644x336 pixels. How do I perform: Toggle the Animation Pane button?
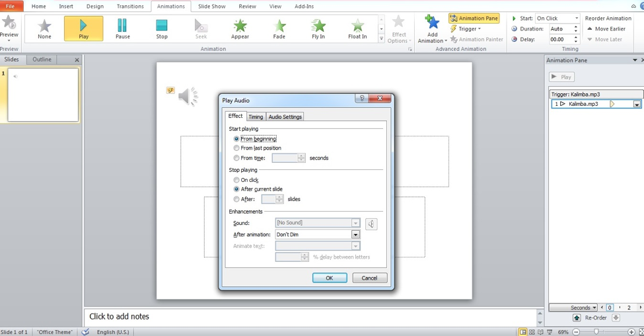coord(474,18)
